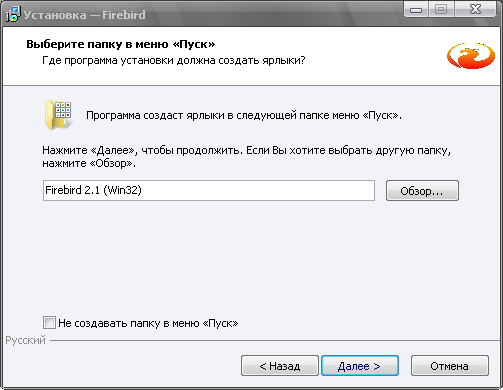This screenshot has width=503, height=390.
Task: Enable Не создавать папку в меню «Пуск»
Action: point(49,323)
